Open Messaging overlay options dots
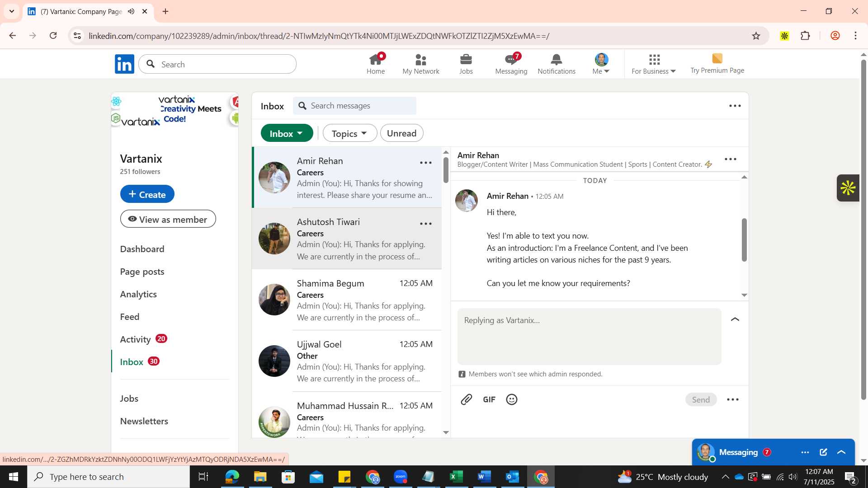 click(805, 452)
